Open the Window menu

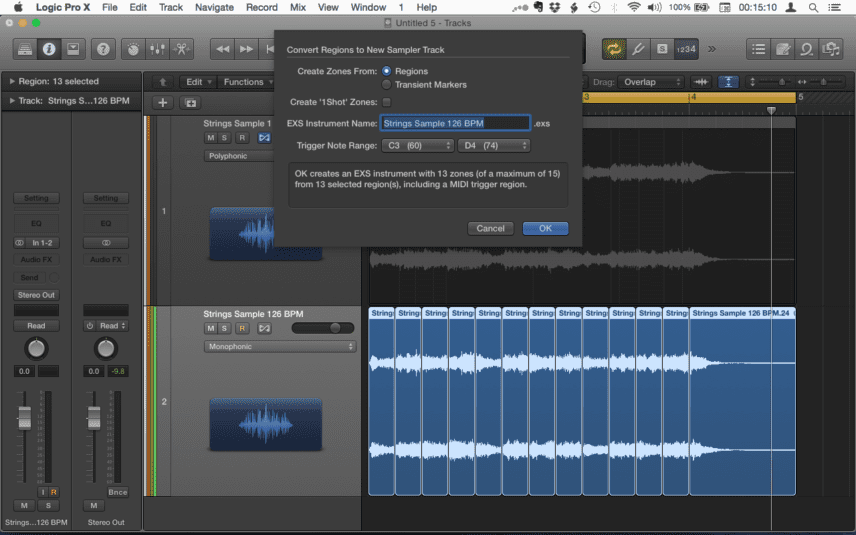click(x=368, y=7)
